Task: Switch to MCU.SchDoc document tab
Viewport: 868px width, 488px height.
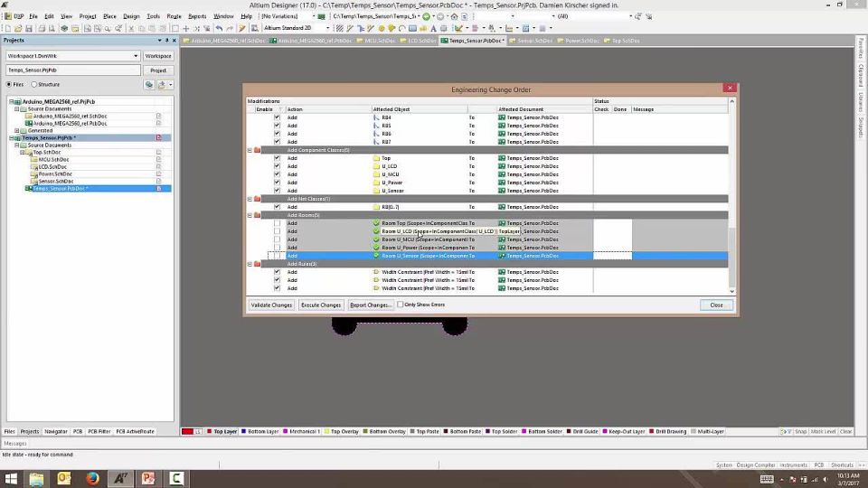Action: click(376, 41)
